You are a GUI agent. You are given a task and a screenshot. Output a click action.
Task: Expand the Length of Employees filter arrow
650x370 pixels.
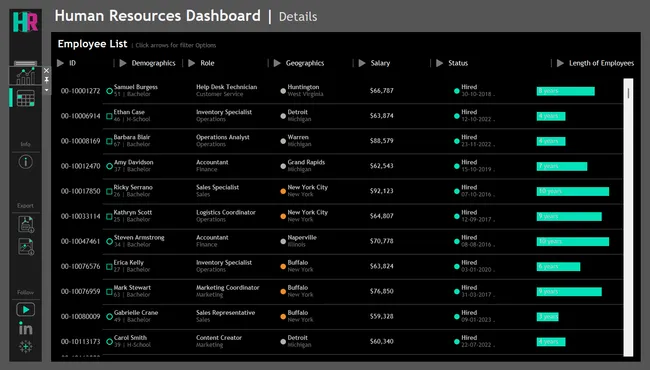point(560,63)
